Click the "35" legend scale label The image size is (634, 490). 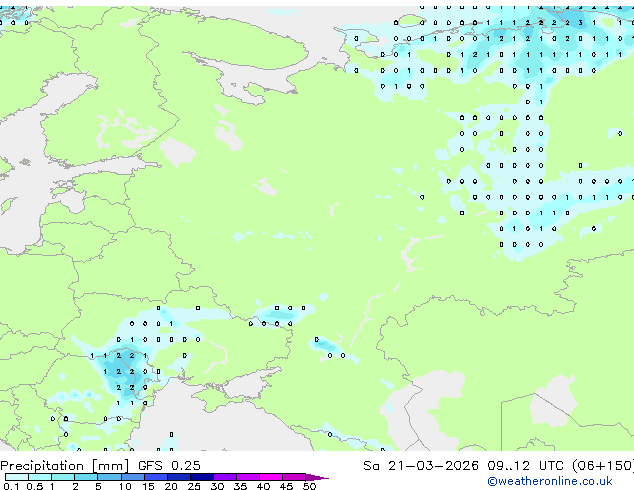(240, 486)
